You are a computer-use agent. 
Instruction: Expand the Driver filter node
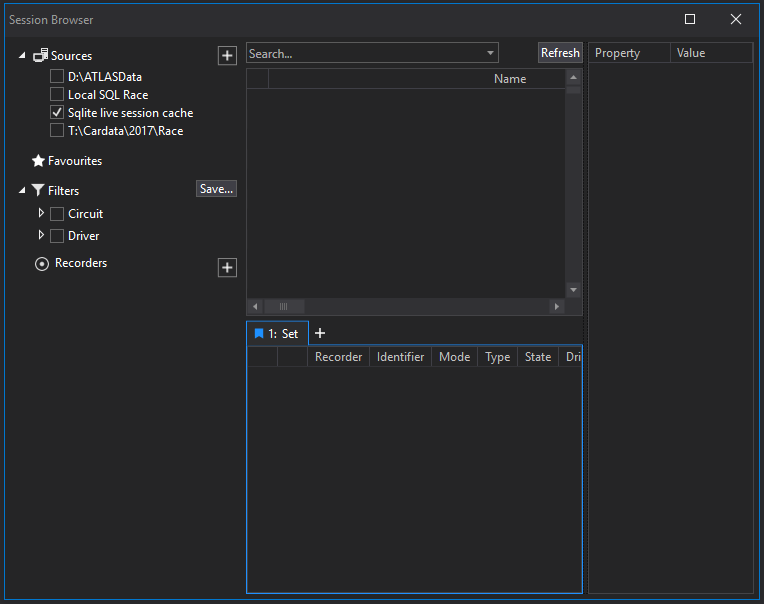click(x=41, y=235)
